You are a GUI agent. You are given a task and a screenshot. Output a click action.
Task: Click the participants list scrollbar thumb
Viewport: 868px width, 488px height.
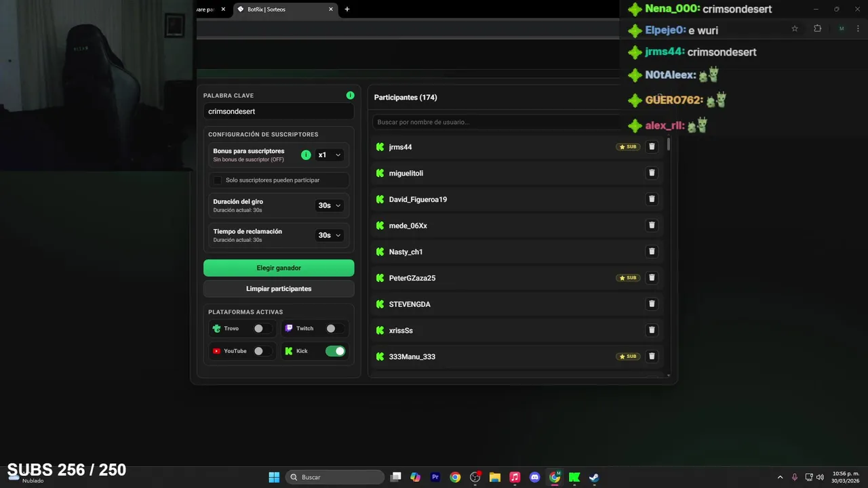pos(669,144)
